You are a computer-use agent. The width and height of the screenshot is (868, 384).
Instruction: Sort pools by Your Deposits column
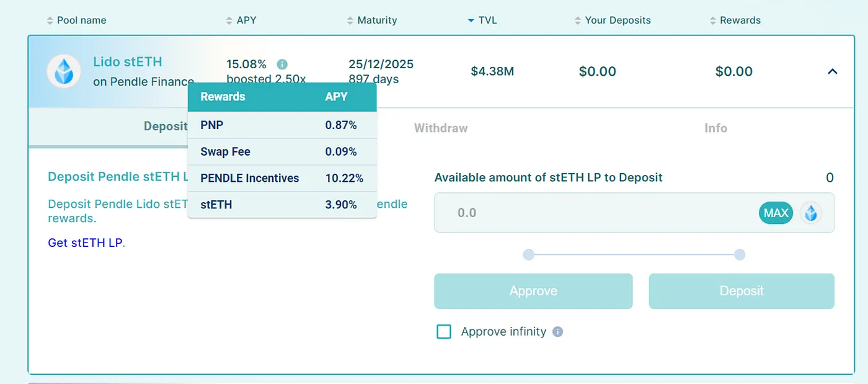pos(618,20)
